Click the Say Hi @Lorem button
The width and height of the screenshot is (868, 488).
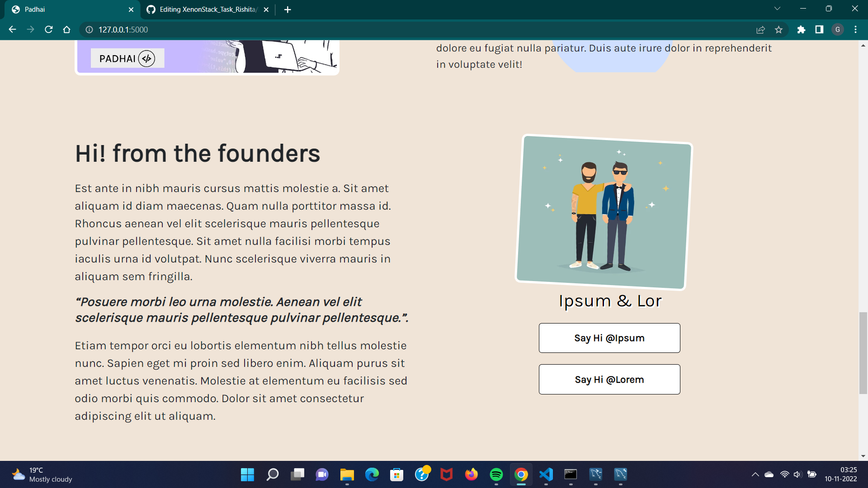tap(609, 380)
